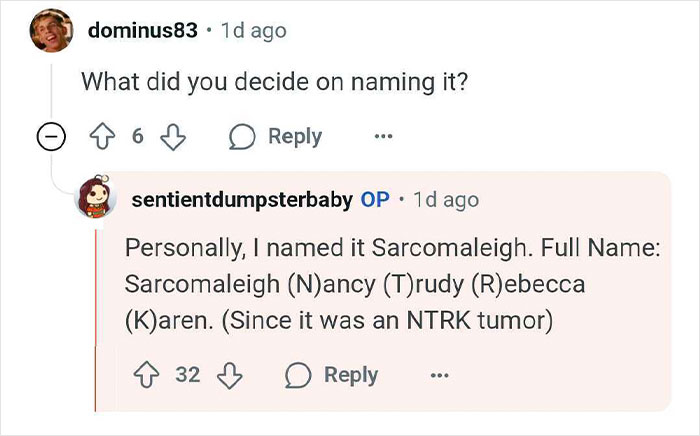Click the timestamp on dominus83's comment
Image resolution: width=700 pixels, height=436 pixels.
252,31
